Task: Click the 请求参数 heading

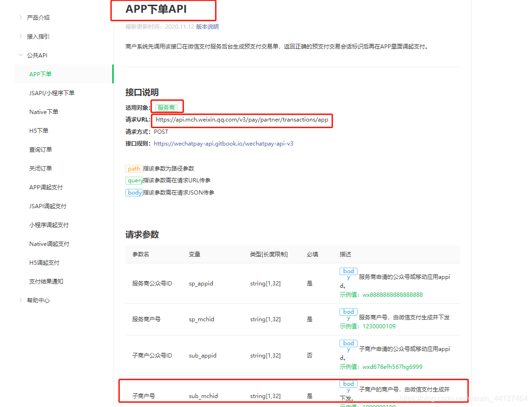Action: 142,235
